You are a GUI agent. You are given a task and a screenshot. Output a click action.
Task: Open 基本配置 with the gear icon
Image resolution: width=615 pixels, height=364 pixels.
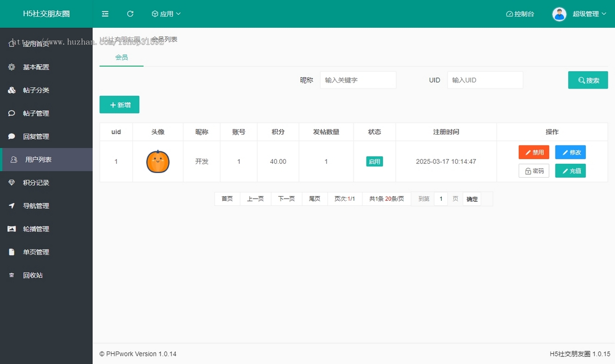coord(36,67)
